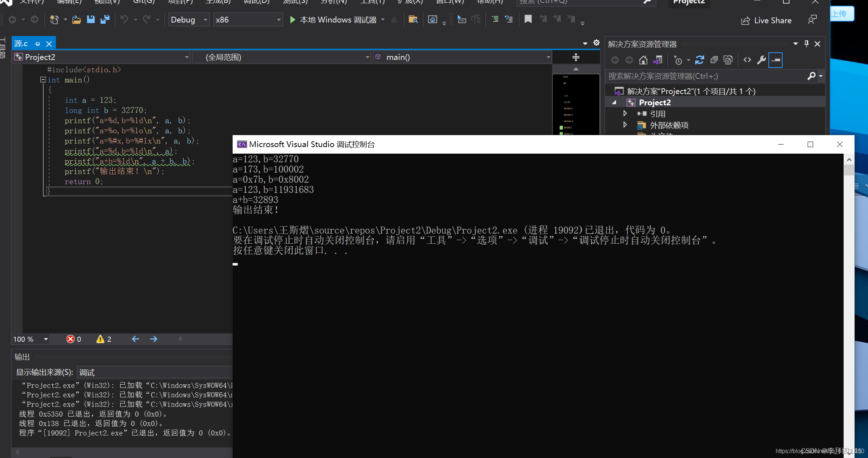Open the feedback icon next to Live Share
The image size is (868, 458).
coord(812,20)
